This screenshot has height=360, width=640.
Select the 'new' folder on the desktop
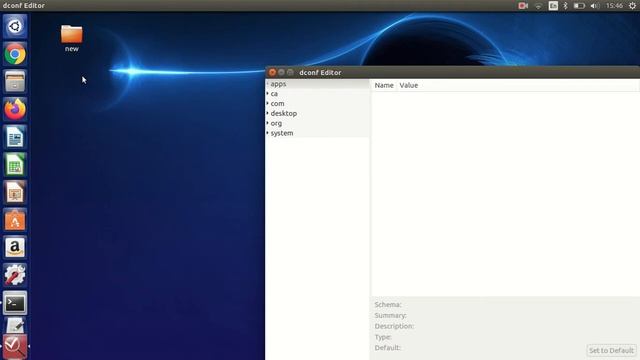tap(71, 38)
